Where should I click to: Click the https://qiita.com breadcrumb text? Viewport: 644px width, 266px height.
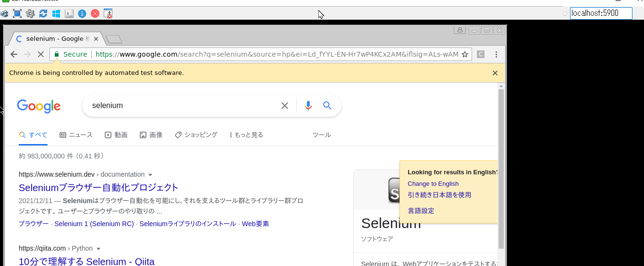tap(42, 248)
